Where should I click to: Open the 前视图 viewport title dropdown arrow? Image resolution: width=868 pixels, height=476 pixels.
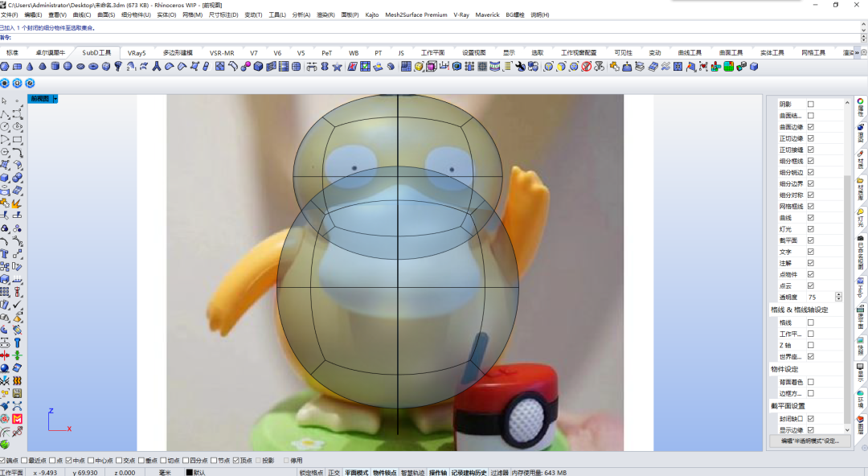[55, 99]
